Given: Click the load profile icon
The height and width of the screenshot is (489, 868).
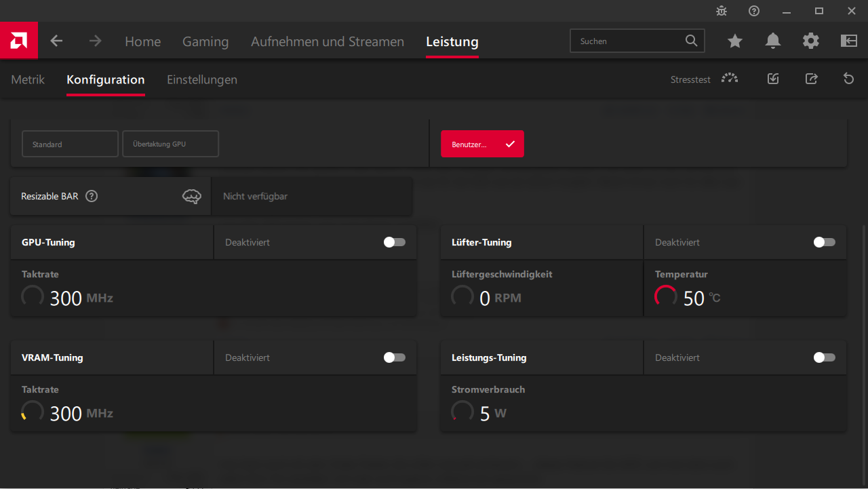Looking at the screenshot, I should pyautogui.click(x=773, y=79).
